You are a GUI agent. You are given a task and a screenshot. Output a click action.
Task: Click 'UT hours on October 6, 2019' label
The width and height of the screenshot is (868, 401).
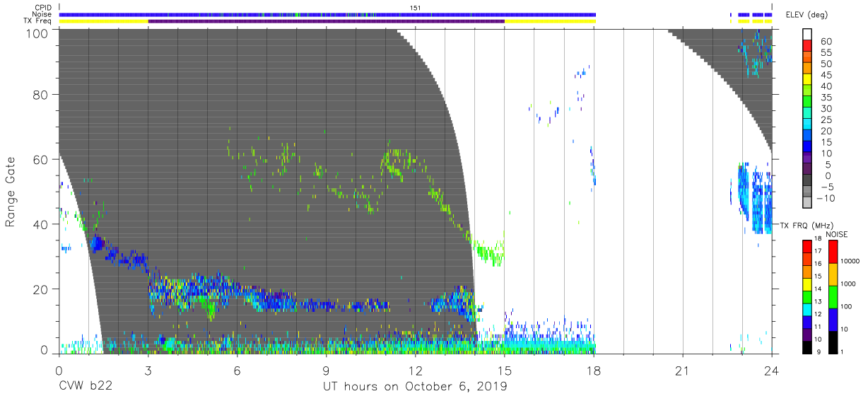pyautogui.click(x=415, y=387)
